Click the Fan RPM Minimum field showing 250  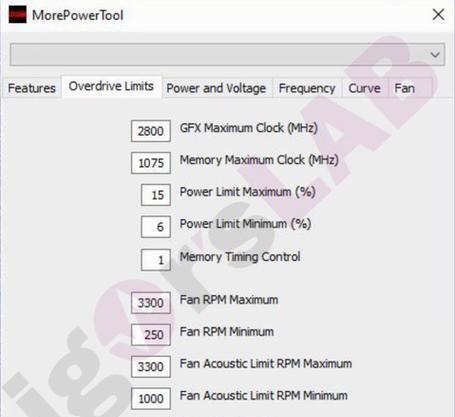(x=151, y=335)
